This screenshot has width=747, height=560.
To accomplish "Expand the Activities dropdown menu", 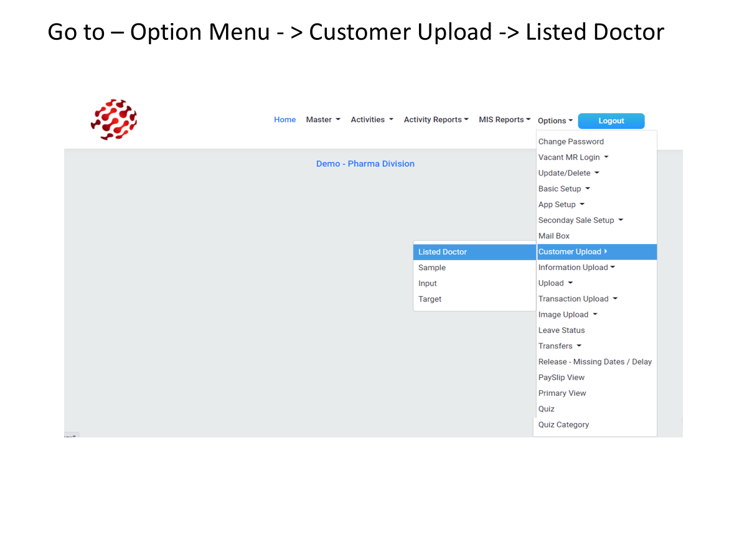I will (x=372, y=119).
